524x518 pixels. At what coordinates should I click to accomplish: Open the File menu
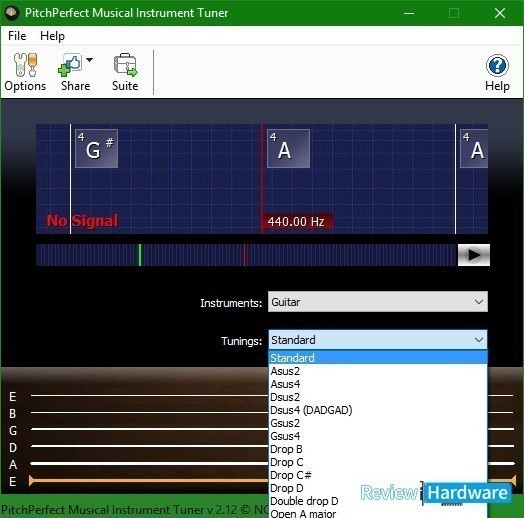point(17,36)
